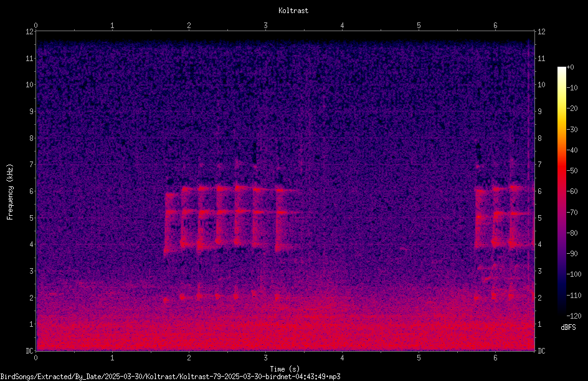Click the -120 value on color scale

(574, 316)
